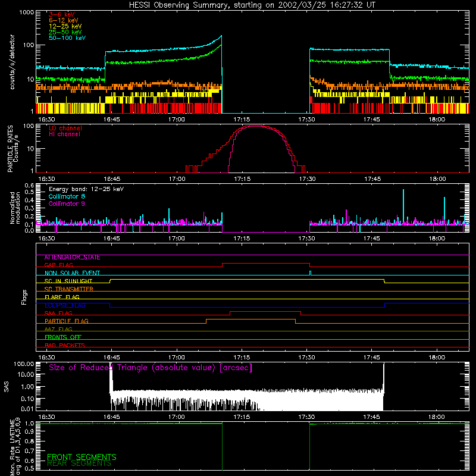Click the 100.00 tick on SAS plot
Viewport: 476px width, 476px height.
[24, 364]
